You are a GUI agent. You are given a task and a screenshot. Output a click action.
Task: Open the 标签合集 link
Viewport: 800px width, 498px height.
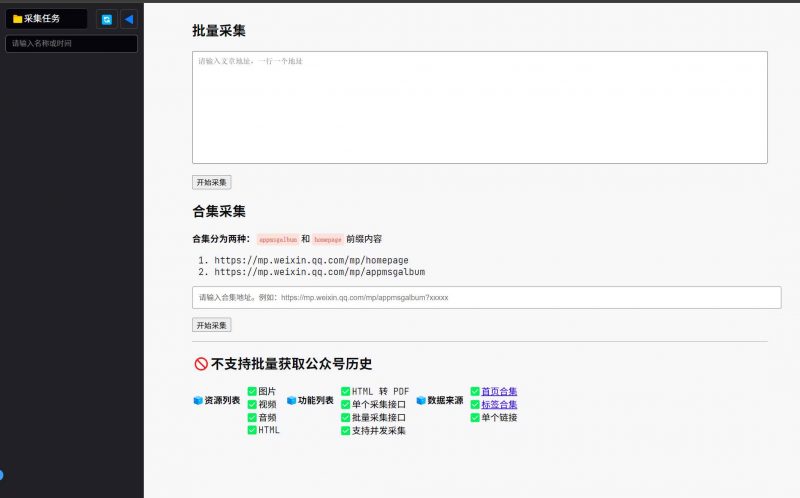coord(499,404)
